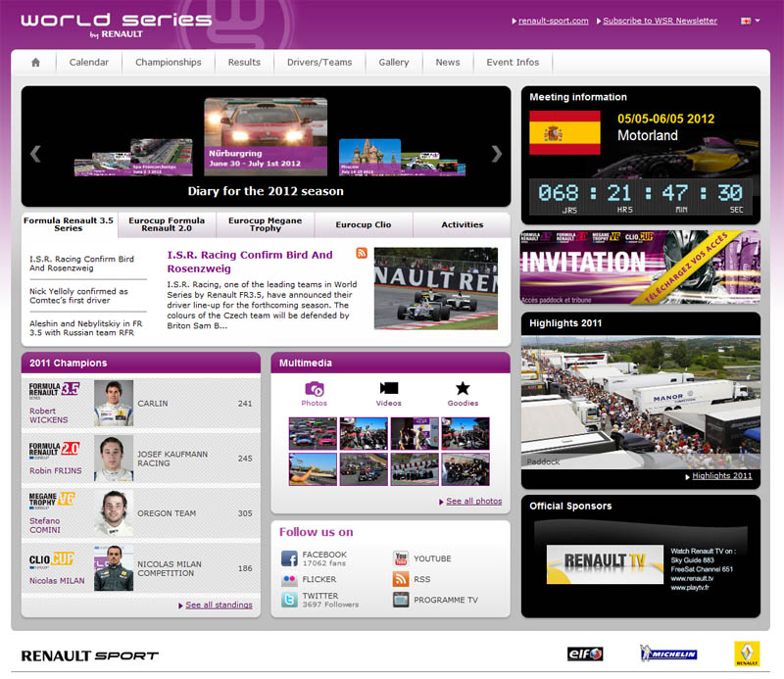
Task: Select the Aleshin and Nebylitskiy in FR 3.5 story
Action: pyautogui.click(x=86, y=328)
